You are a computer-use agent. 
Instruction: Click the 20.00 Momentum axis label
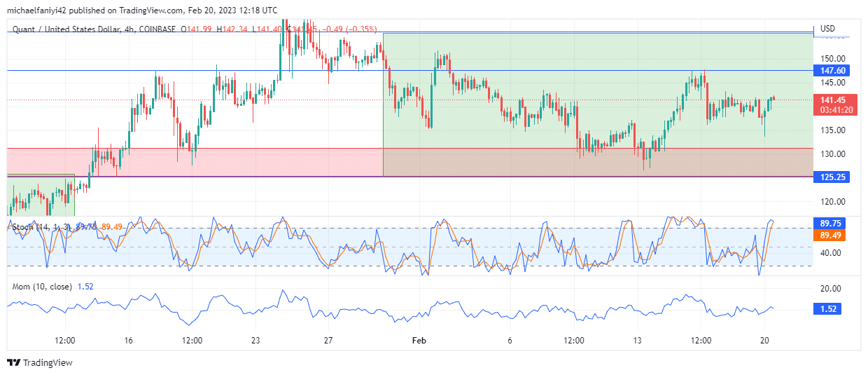(831, 289)
